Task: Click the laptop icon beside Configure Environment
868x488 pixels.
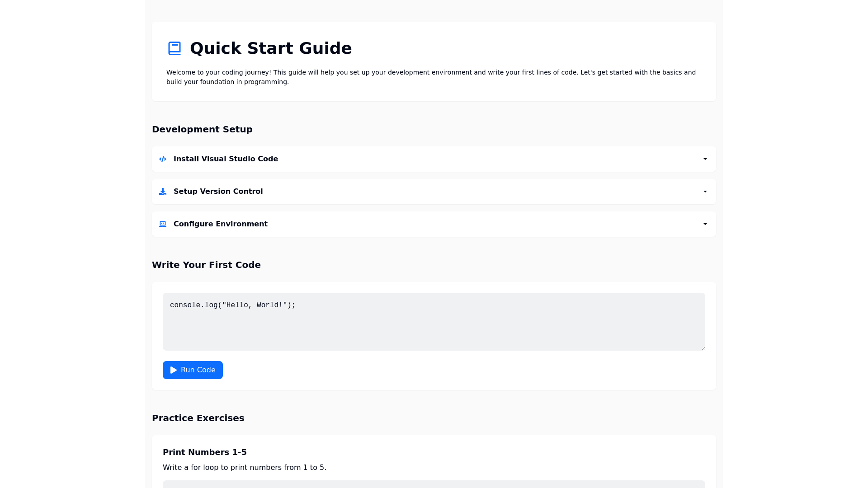Action: 163,224
